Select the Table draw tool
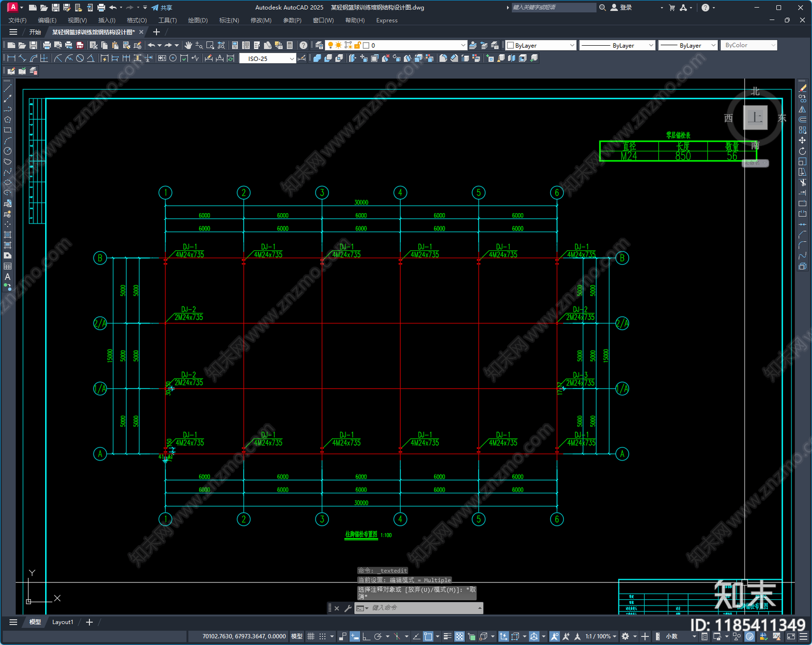Image resolution: width=812 pixels, height=645 pixels. click(8, 266)
